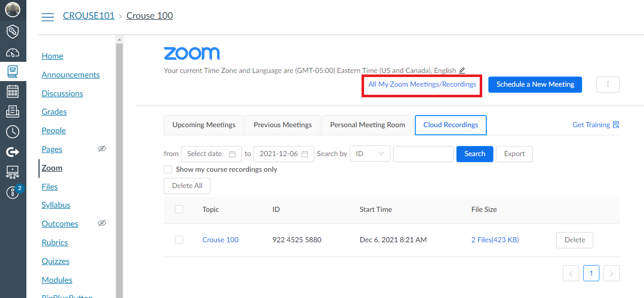The image size is (644, 298).
Task: Tick the select-all checkbox in table header
Action: (x=179, y=209)
